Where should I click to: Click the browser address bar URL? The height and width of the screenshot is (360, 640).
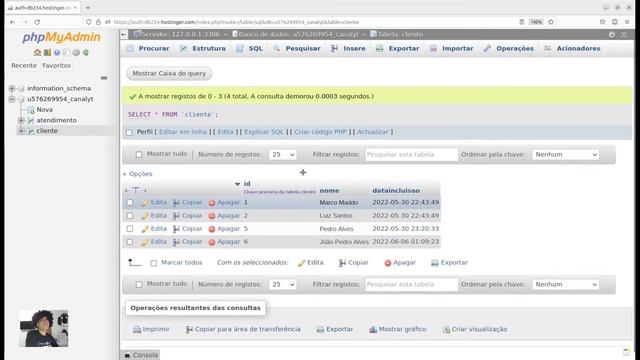click(237, 22)
